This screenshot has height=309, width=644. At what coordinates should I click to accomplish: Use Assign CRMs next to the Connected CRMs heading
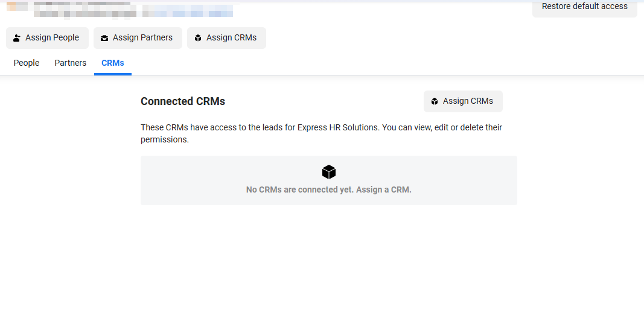[x=463, y=101]
